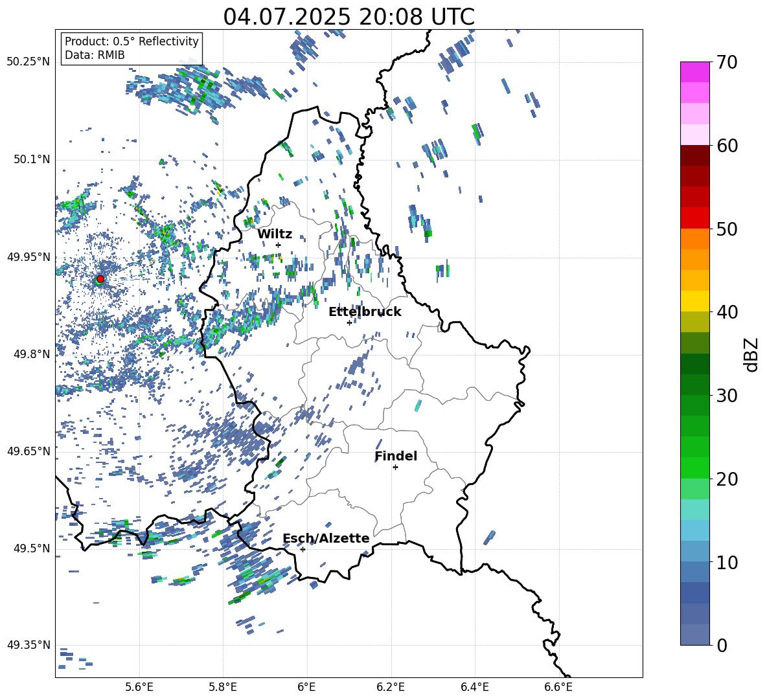Click the yellow colorbar segment above 40

coord(694,300)
